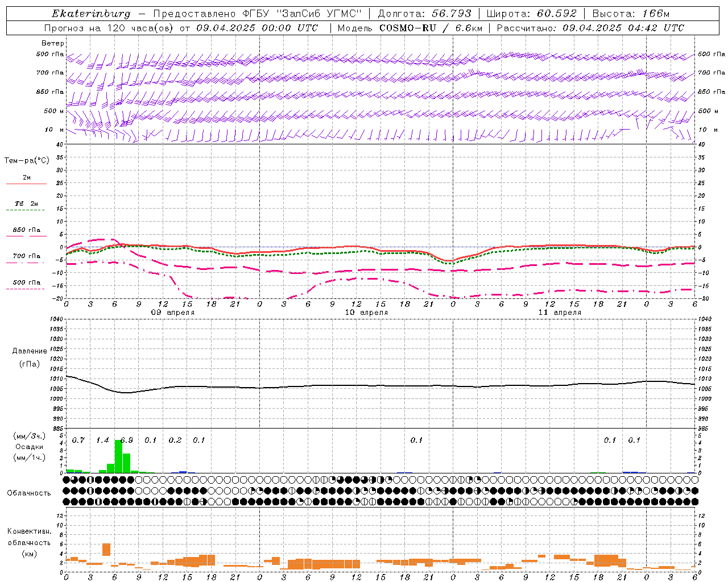Click the '(мм/1ч.)' precipitation unit label
Viewport: 728px width, 582px height.
pos(30,458)
